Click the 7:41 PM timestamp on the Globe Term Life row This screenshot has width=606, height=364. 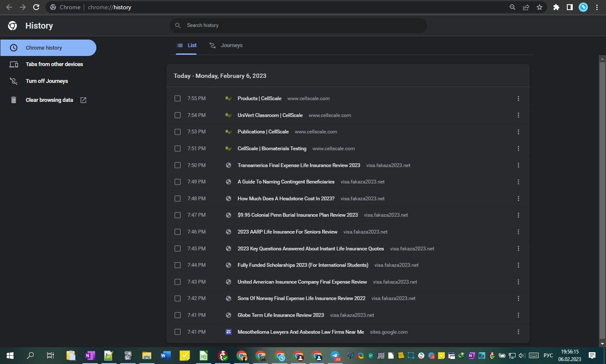click(197, 315)
